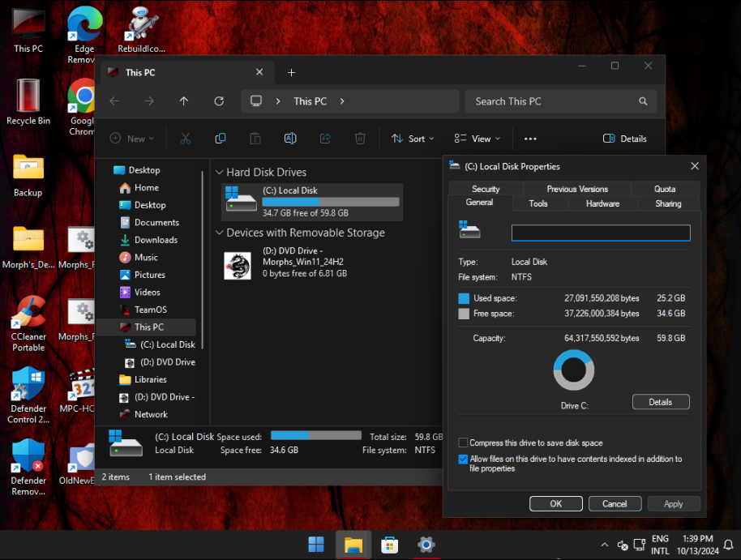This screenshot has width=741, height=560.
Task: Click the chevron before This PC in address bar
Action: pyautogui.click(x=278, y=101)
